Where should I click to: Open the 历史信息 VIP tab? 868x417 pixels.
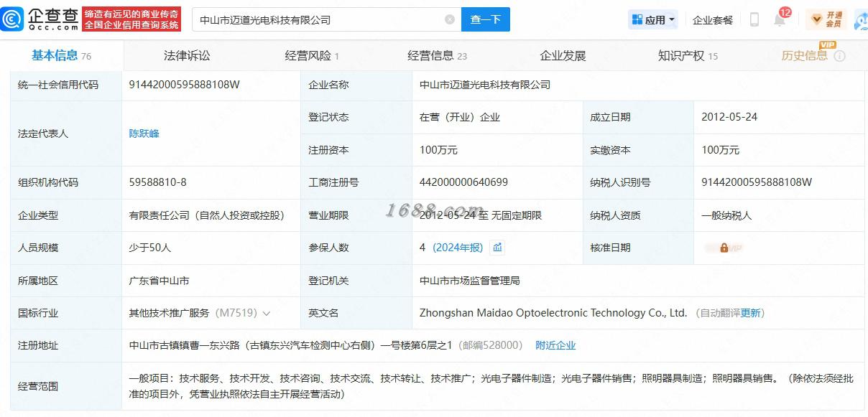805,55
